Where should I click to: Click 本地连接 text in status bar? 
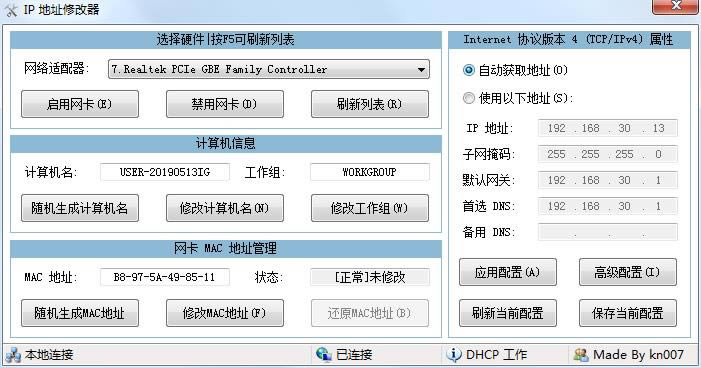(49, 355)
